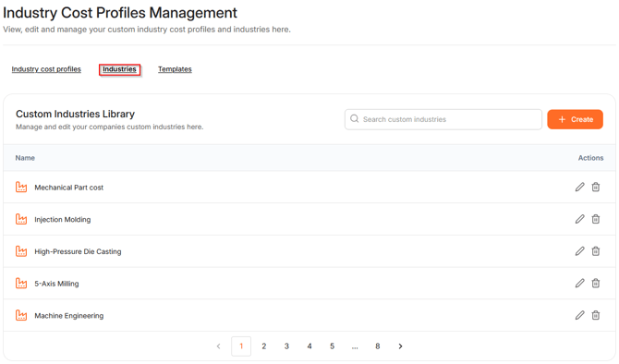Click factory icon beside Mechanical Part cost

point(21,187)
